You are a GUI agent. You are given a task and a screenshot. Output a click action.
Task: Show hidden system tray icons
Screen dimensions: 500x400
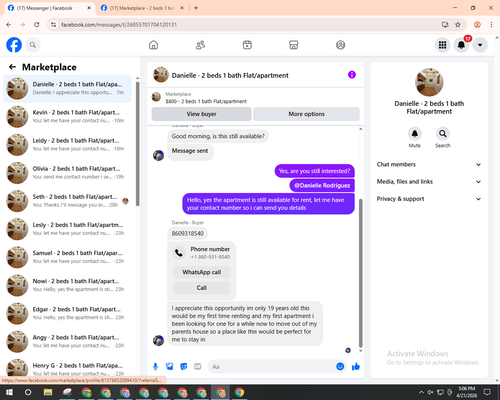coord(421,392)
